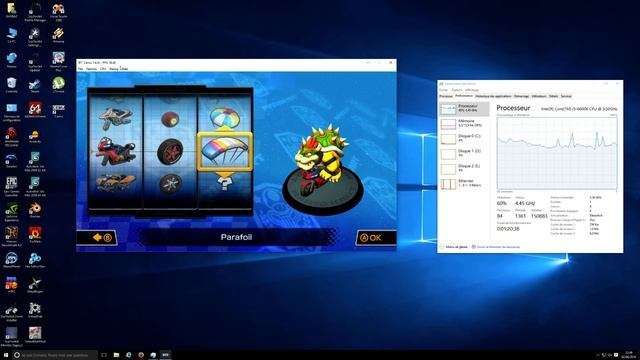Open the Options menu in Cemu

point(91,69)
